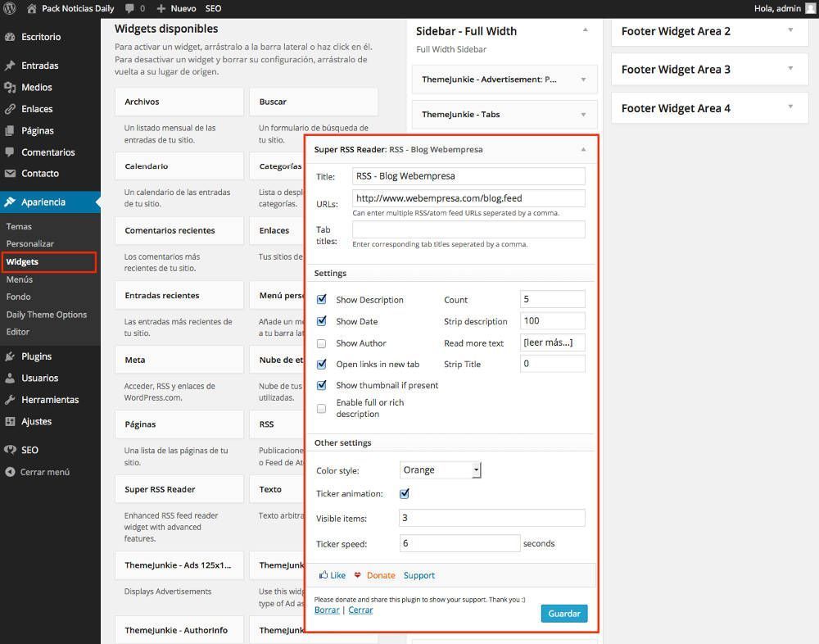Toggle Open links in new tab
Screen dimensions: 819x644
pyautogui.click(x=322, y=365)
